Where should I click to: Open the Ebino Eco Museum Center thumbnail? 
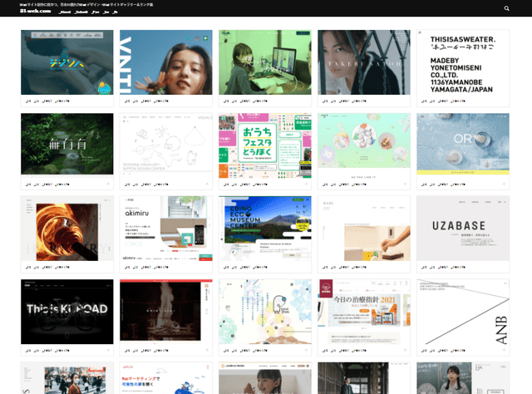pyautogui.click(x=265, y=229)
